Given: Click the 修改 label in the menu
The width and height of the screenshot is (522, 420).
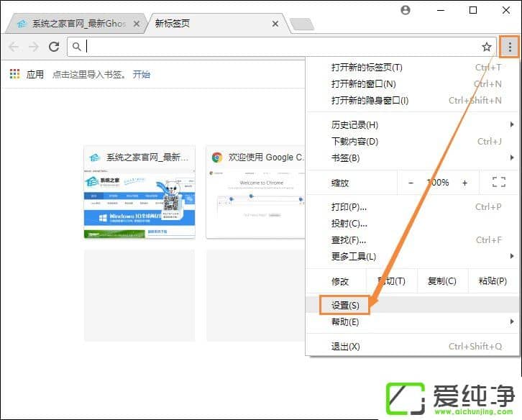Looking at the screenshot, I should tap(340, 281).
